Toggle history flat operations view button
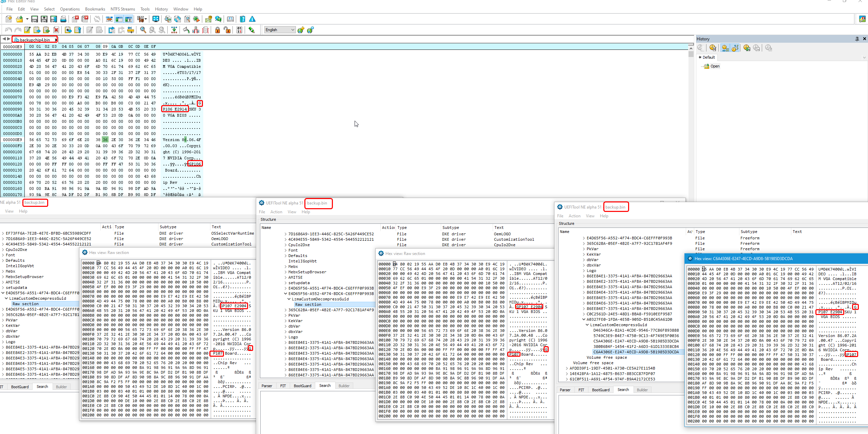The width and height of the screenshot is (868, 434). pos(725,48)
